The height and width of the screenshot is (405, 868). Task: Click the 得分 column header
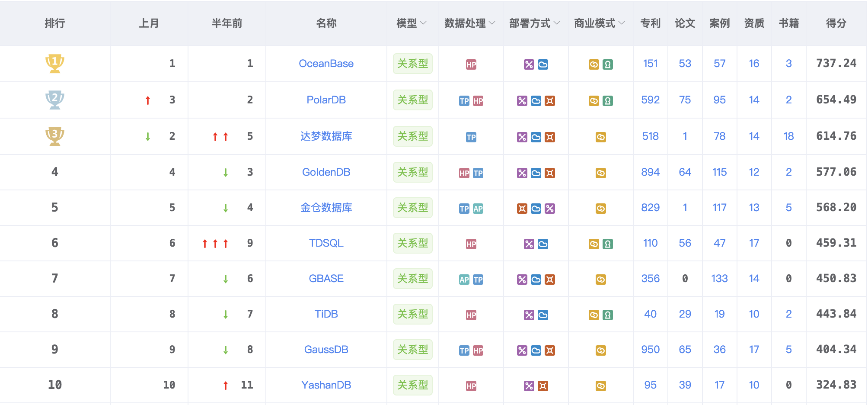pos(836,23)
